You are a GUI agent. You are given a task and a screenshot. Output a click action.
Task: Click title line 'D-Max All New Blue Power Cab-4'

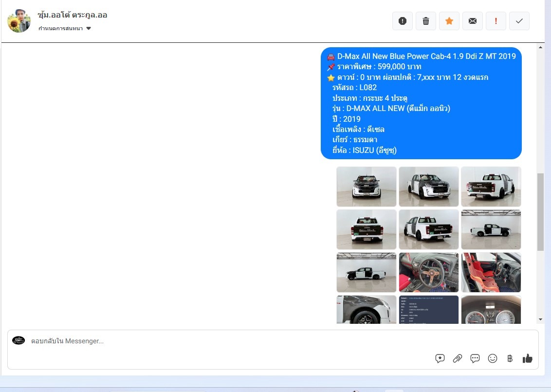tap(426, 56)
